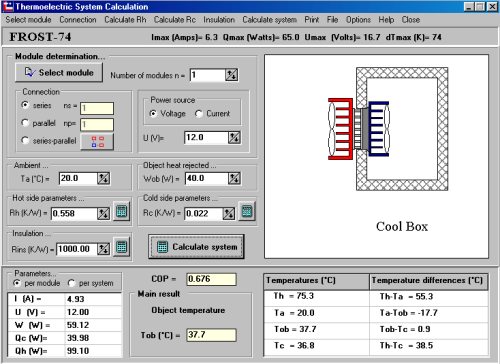Screen dimensions: 500x364
Task: Click the I (A) value 4.93
Action: tap(93, 299)
